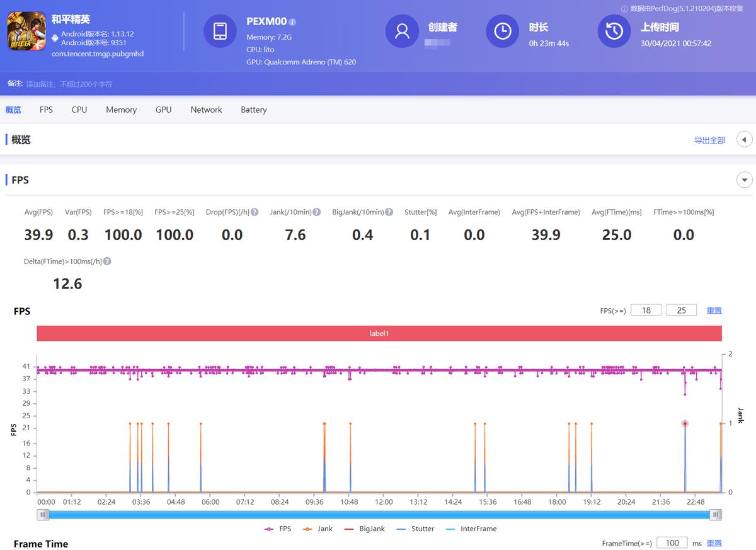Screen dimensions: 756x550
Task: Click the duration clock icon
Action: click(502, 31)
